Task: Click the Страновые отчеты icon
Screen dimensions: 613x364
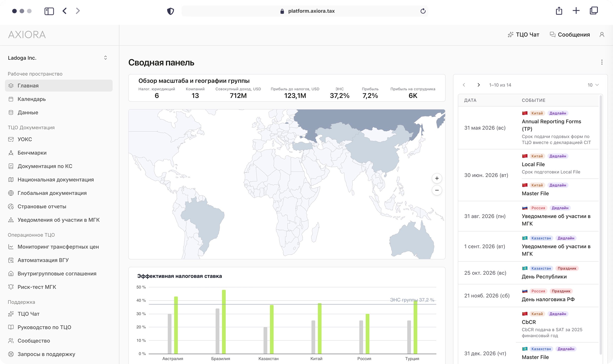Action: click(11, 206)
